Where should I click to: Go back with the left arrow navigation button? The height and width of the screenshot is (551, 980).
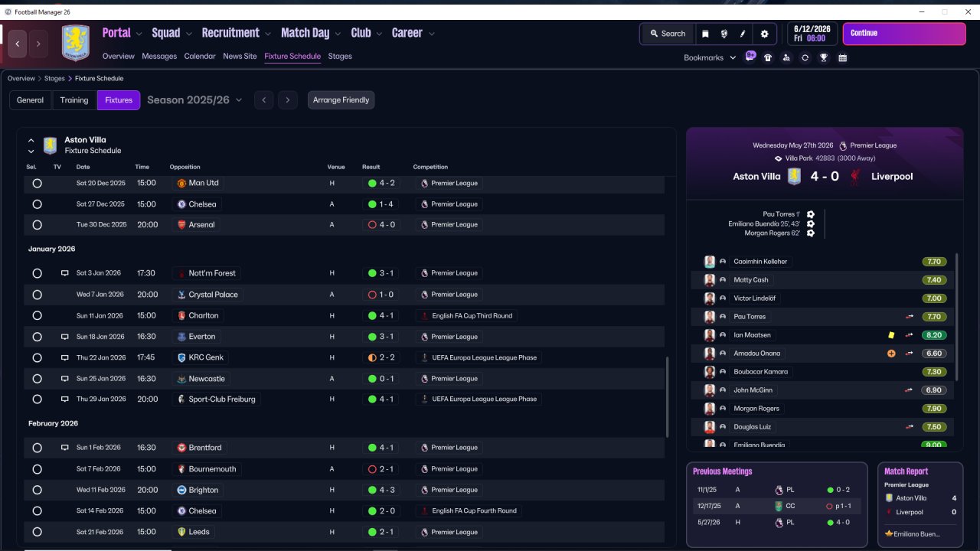coord(18,44)
